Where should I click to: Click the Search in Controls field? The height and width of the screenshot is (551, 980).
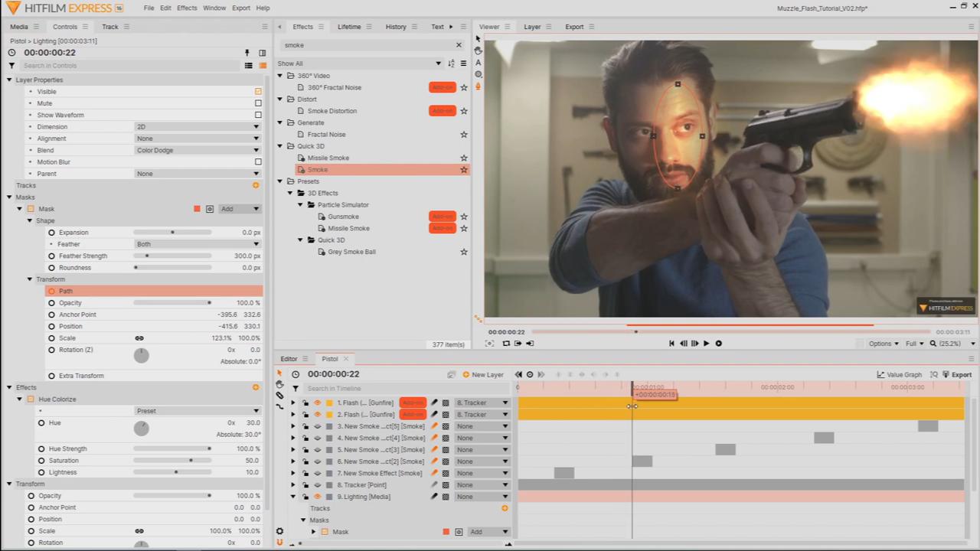129,66
